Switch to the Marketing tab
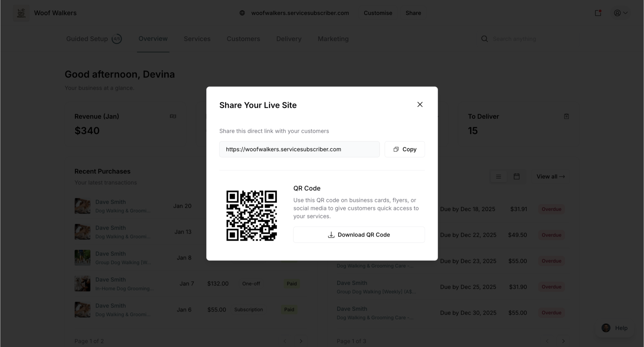This screenshot has width=644, height=347. coord(333,39)
